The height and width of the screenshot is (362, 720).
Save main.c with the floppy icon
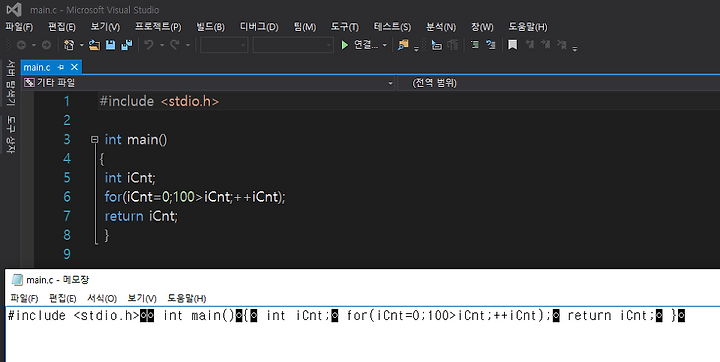point(111,45)
